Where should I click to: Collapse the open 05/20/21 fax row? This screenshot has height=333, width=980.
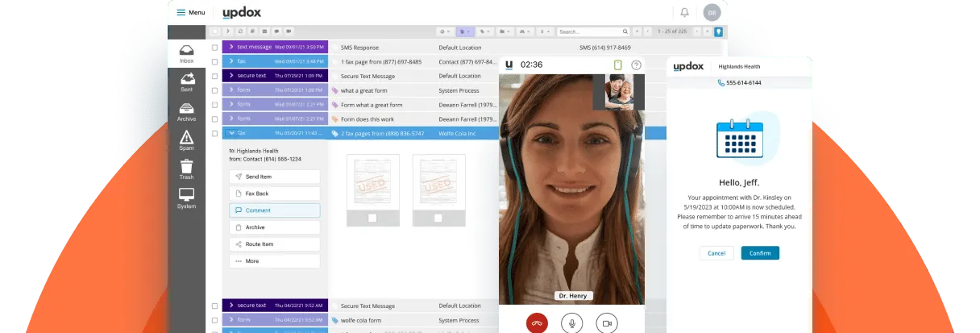231,133
